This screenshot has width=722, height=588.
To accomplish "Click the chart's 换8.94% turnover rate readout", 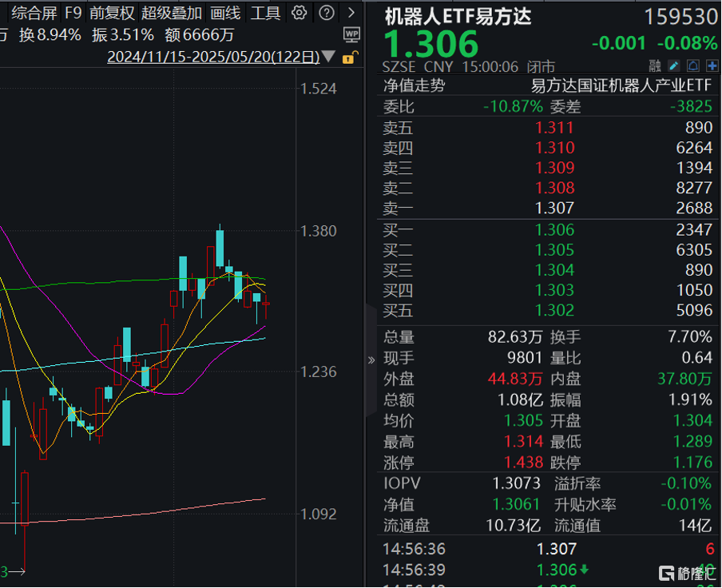I will [50, 35].
